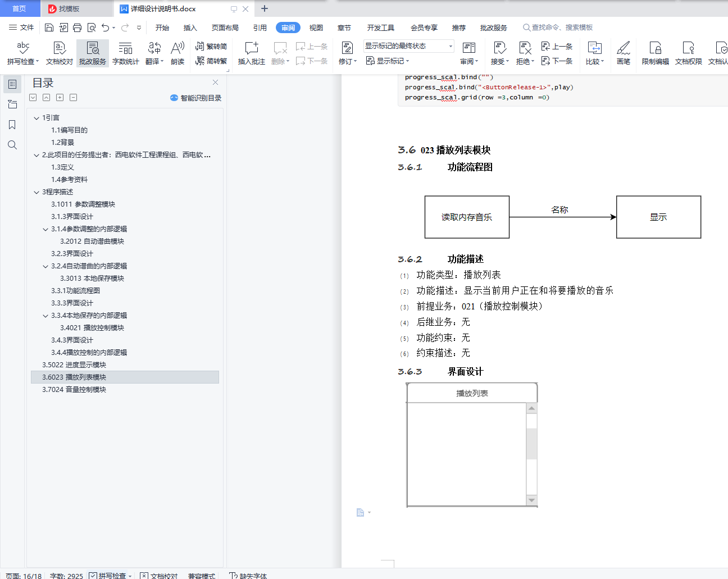Run 拼写检查 spell check
Image resolution: width=728 pixels, height=579 pixels.
tap(23, 53)
